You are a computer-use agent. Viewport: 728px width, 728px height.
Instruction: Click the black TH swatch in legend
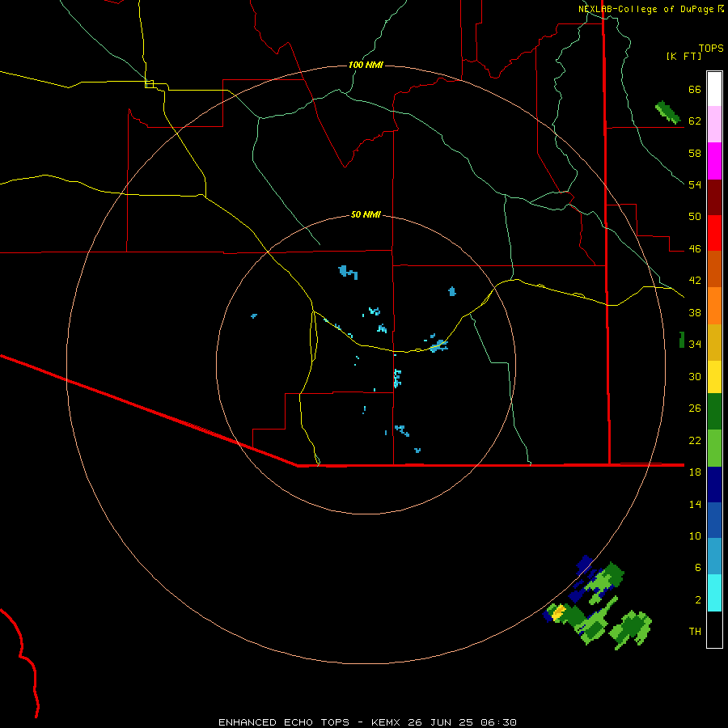(x=714, y=629)
